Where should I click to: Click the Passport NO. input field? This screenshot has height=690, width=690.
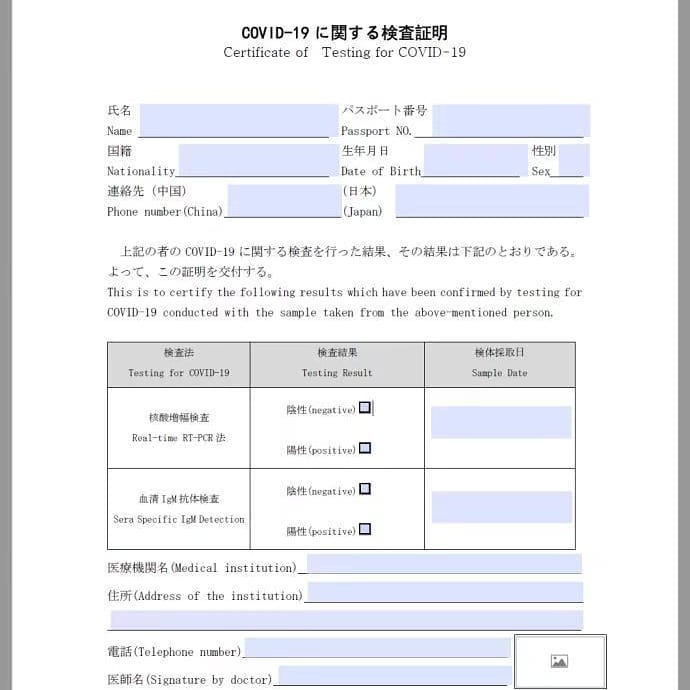511,121
